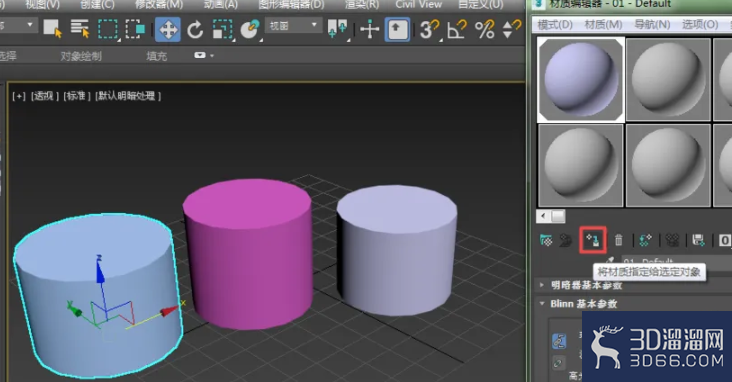Screen dimensions: 732x382
Task: Open the 模式(D) menu in Material Editor
Action: point(555,24)
